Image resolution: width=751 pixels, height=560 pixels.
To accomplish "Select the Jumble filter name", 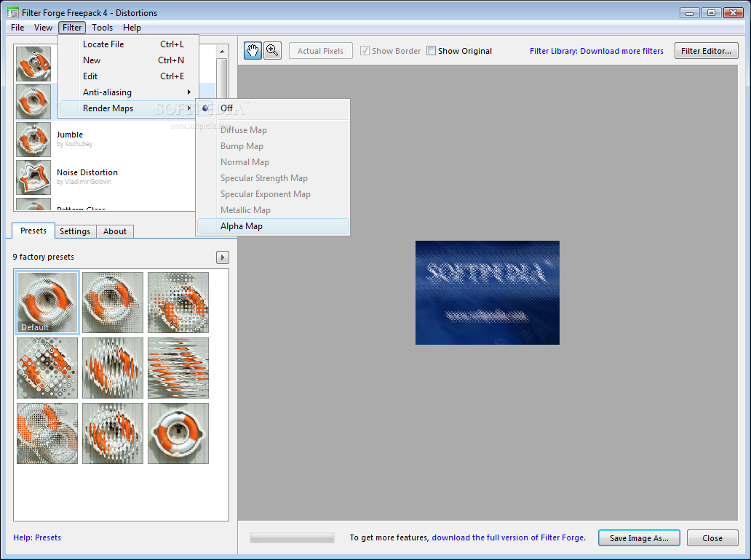I will coord(69,135).
